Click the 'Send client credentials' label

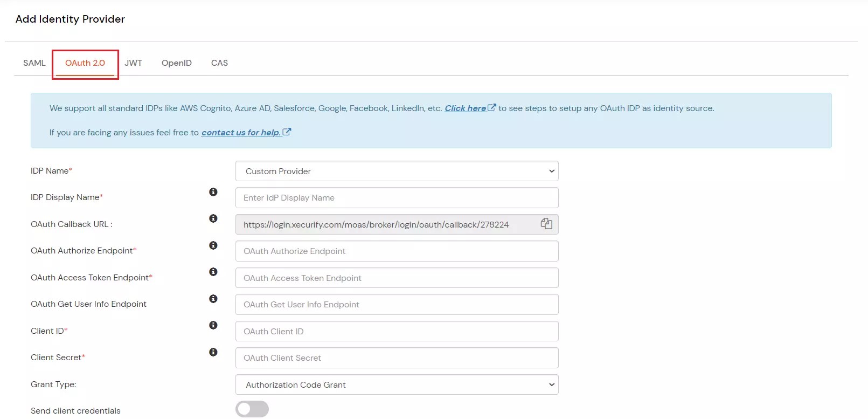point(75,411)
